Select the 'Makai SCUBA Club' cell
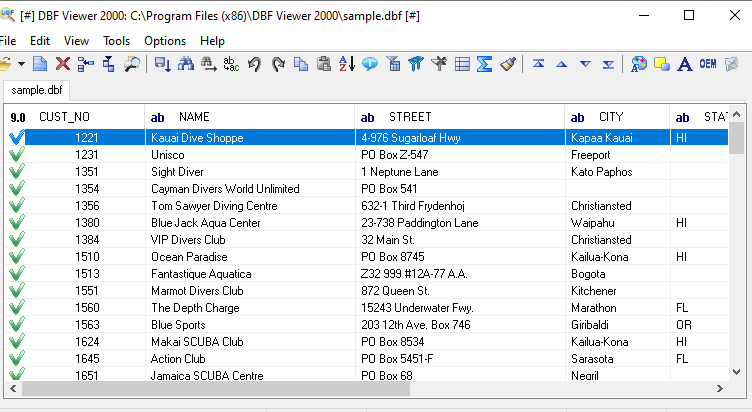This screenshot has width=752, height=412. click(x=250, y=342)
